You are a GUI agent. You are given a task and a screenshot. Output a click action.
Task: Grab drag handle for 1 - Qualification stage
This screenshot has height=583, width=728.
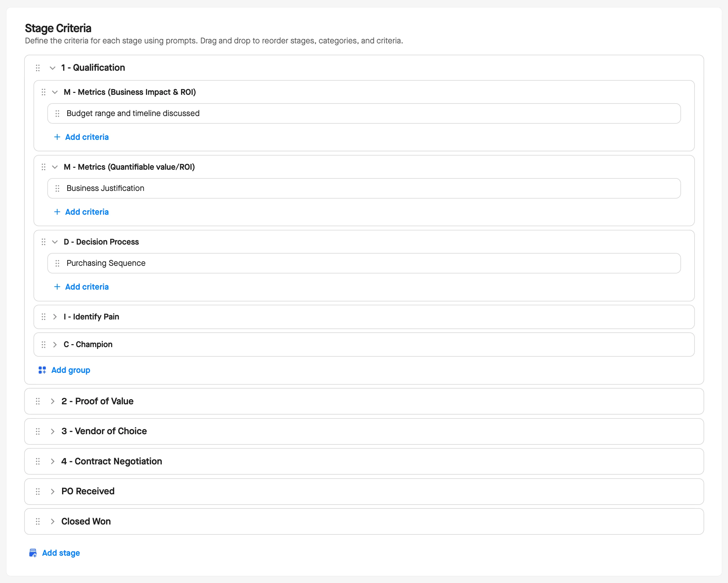[x=38, y=68]
